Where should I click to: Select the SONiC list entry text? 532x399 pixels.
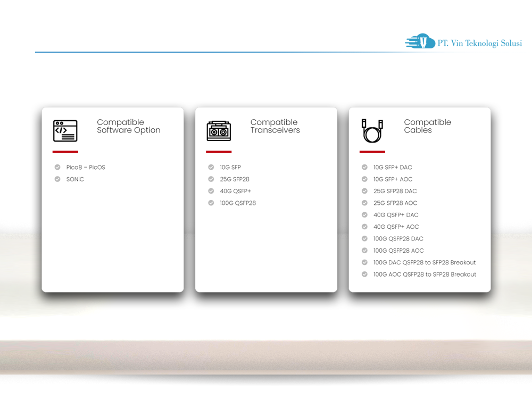point(75,179)
